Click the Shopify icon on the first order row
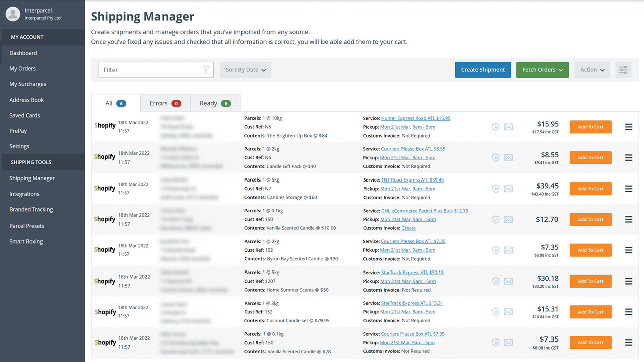Image resolution: width=644 pixels, height=362 pixels. pos(105,125)
